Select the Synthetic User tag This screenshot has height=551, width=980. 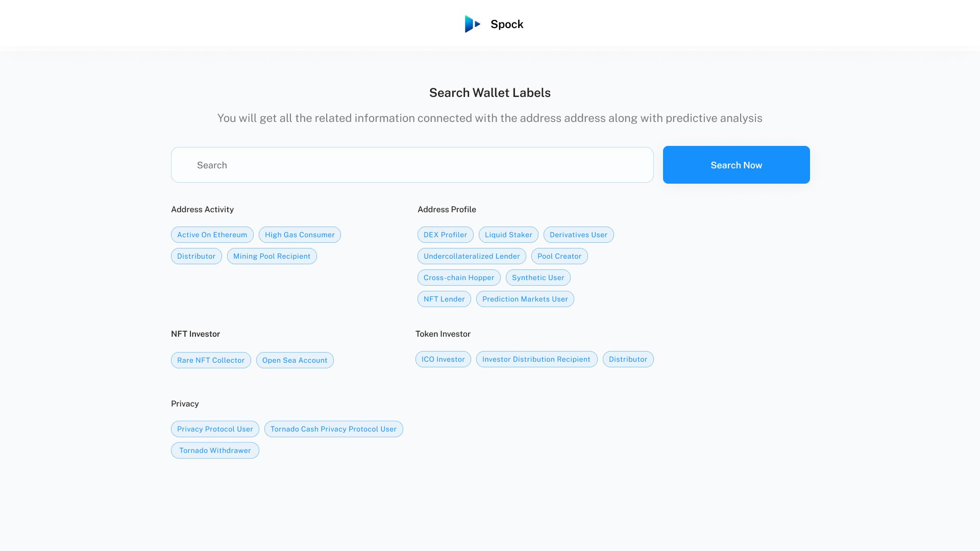click(x=538, y=278)
